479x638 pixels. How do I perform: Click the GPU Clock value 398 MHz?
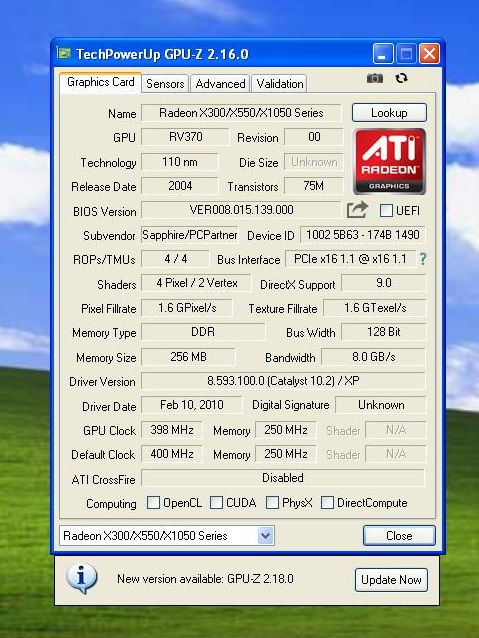[171, 430]
